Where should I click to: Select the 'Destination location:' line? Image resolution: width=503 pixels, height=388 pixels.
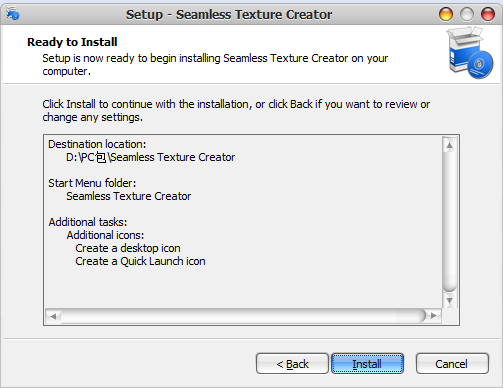(97, 144)
